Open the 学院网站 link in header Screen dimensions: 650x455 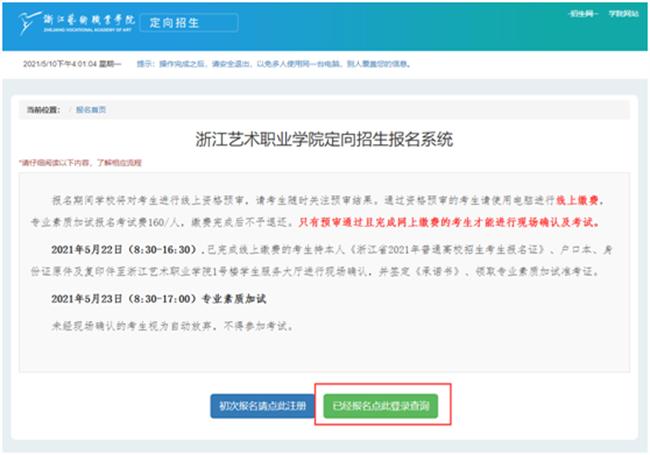click(622, 14)
